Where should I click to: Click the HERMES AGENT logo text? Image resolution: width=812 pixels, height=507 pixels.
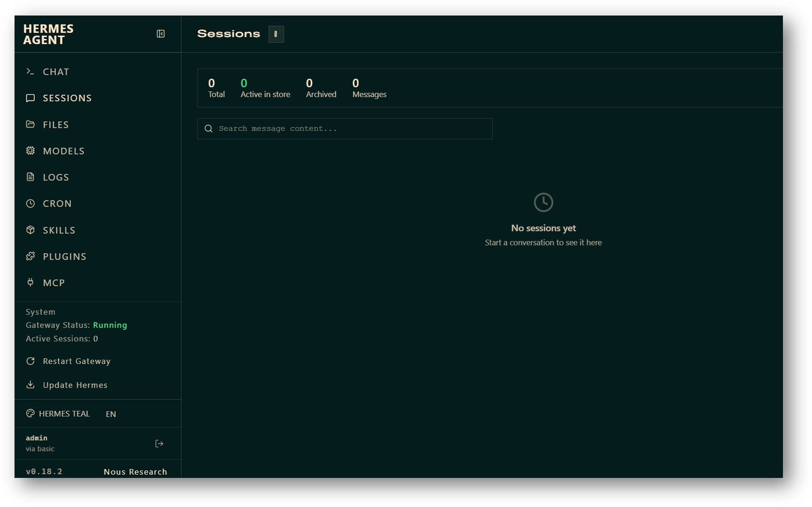click(x=48, y=34)
